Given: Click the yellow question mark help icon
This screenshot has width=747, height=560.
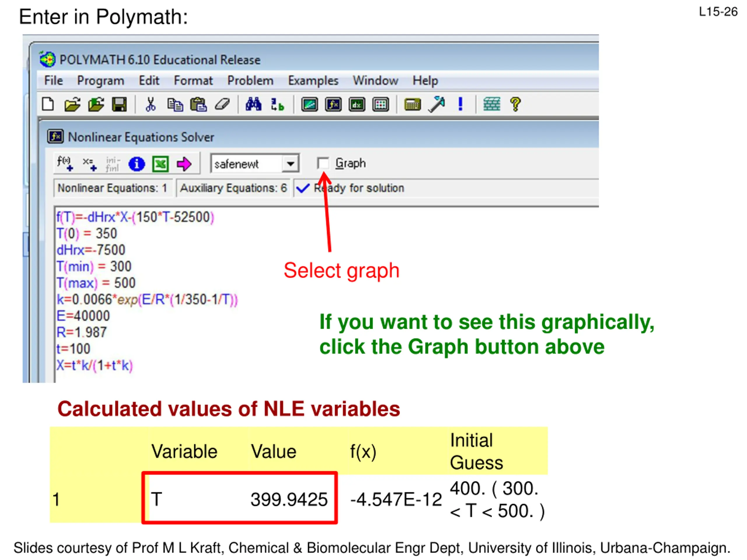Looking at the screenshot, I should point(515,104).
